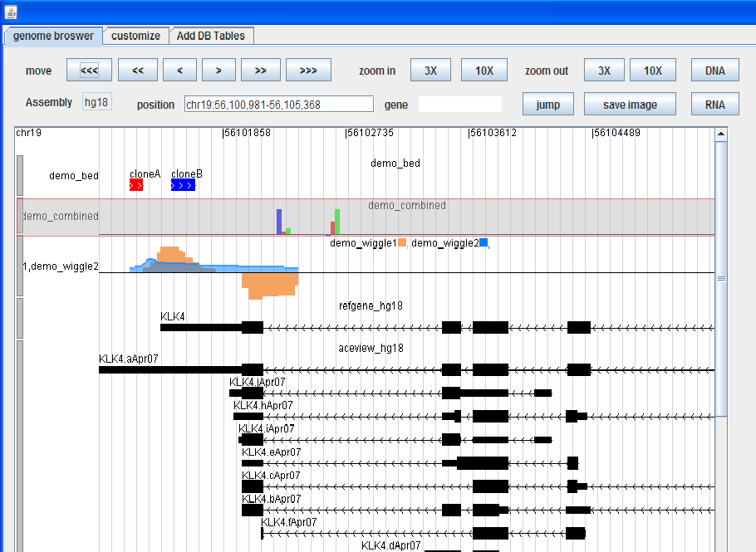Image resolution: width=756 pixels, height=552 pixels.
Task: Move right one step with > button
Action: [x=218, y=71]
